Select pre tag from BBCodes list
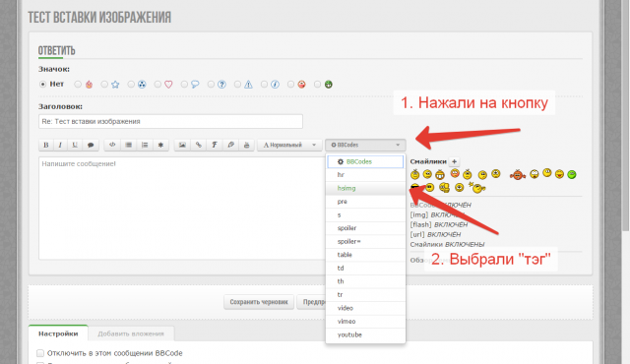The height and width of the screenshot is (364, 630). pyautogui.click(x=365, y=202)
